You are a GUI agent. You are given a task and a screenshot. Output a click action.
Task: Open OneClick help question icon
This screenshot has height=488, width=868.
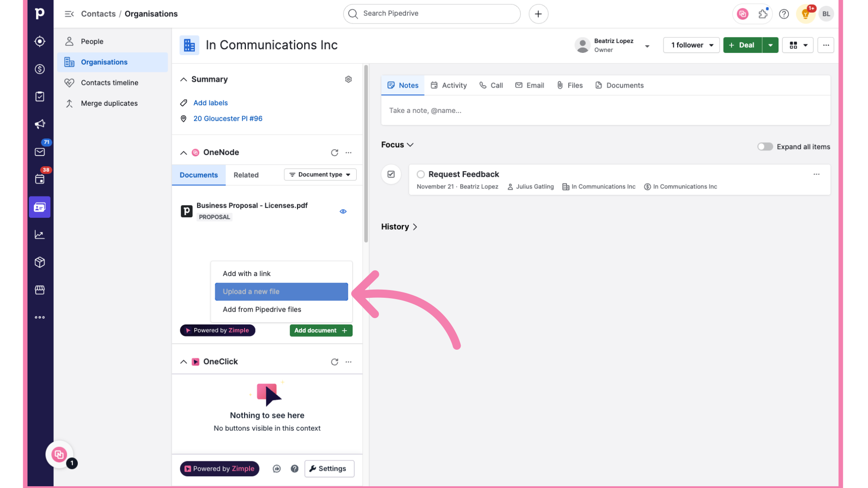coord(295,469)
